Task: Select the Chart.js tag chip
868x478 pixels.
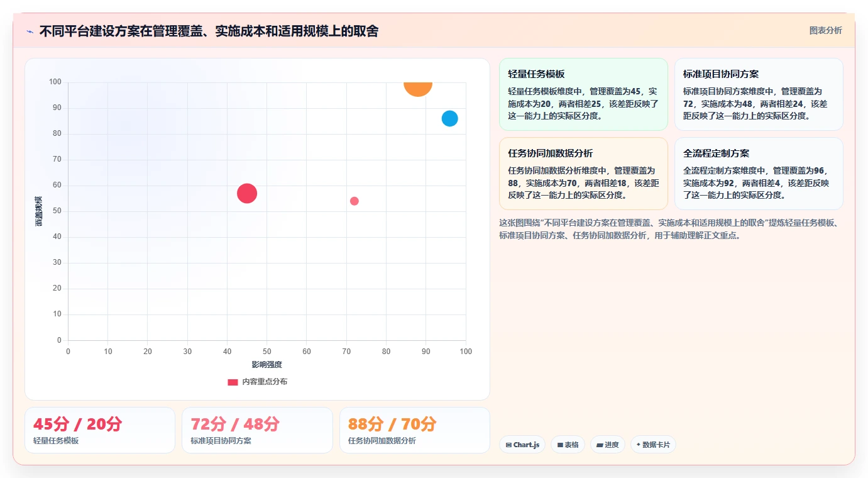Action: pos(522,445)
